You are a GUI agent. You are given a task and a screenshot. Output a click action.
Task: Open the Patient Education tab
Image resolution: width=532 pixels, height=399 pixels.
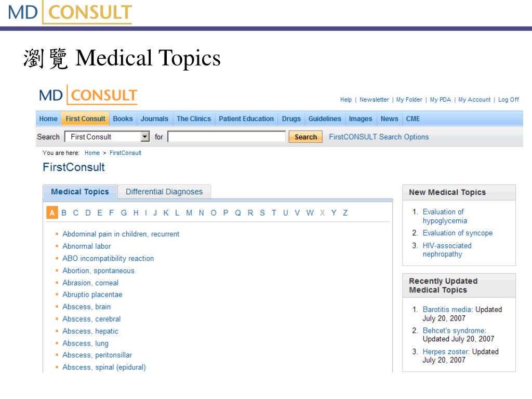(246, 119)
